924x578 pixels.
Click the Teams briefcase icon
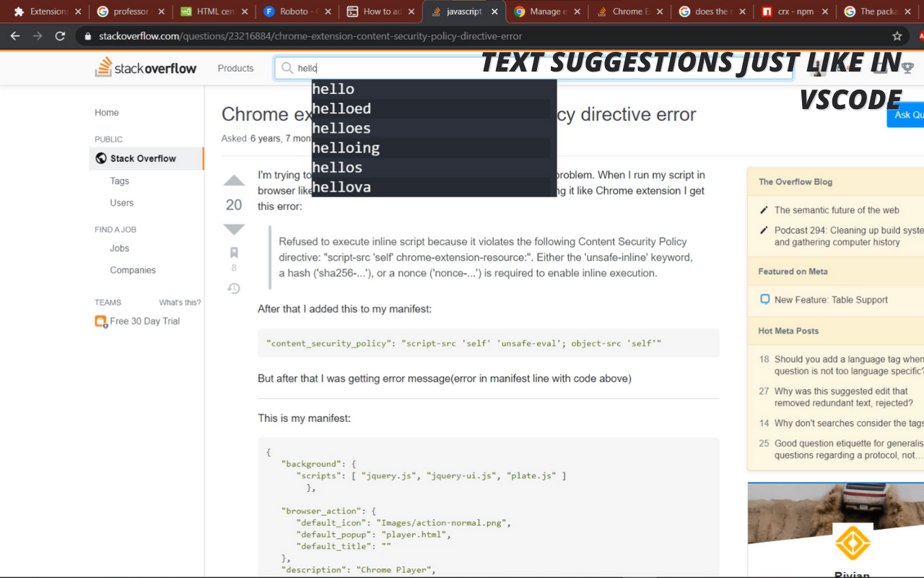101,321
